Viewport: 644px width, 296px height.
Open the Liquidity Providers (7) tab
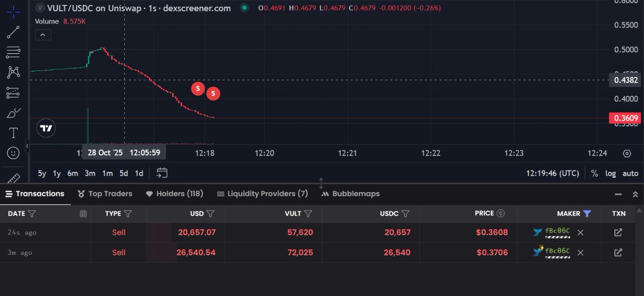262,194
